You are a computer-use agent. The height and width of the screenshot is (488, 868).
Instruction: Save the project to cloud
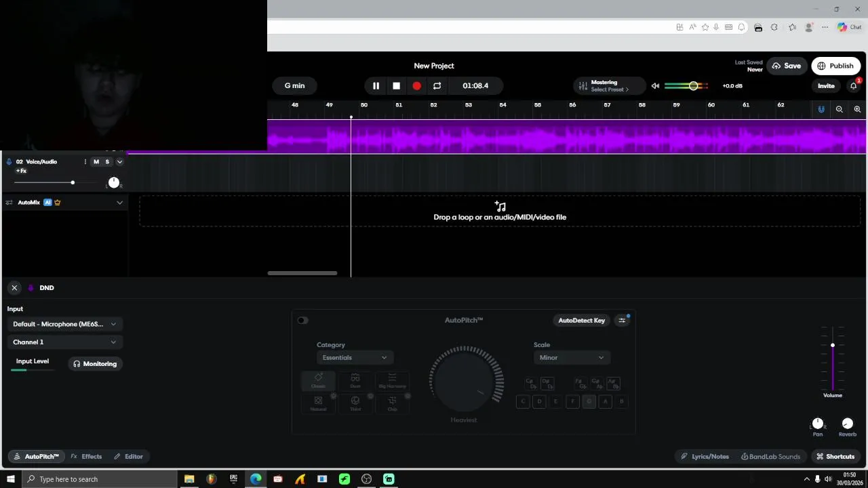(x=787, y=66)
